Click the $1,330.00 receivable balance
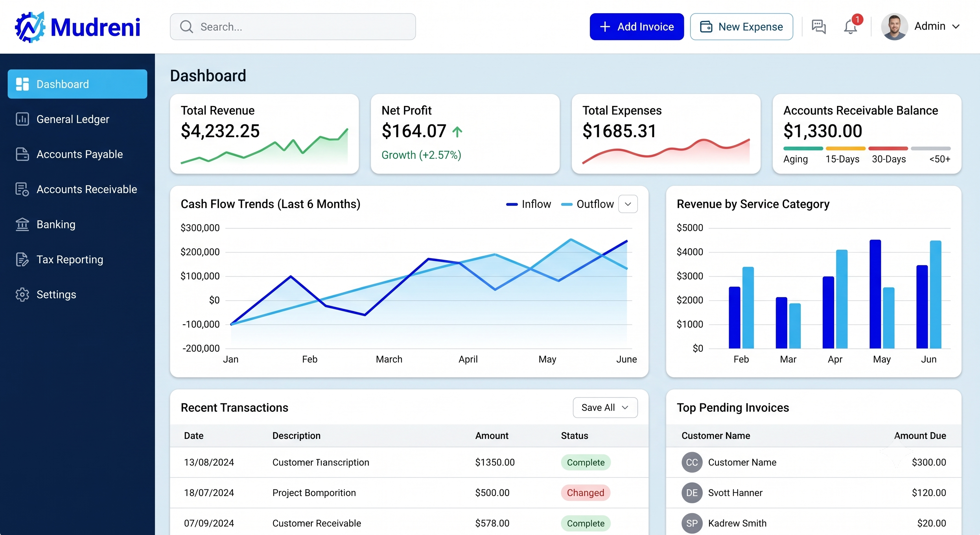Viewport: 980px width, 535px height. [x=823, y=131]
